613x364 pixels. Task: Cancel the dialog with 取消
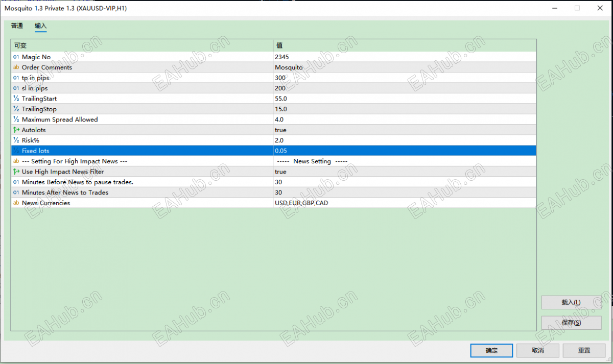537,351
